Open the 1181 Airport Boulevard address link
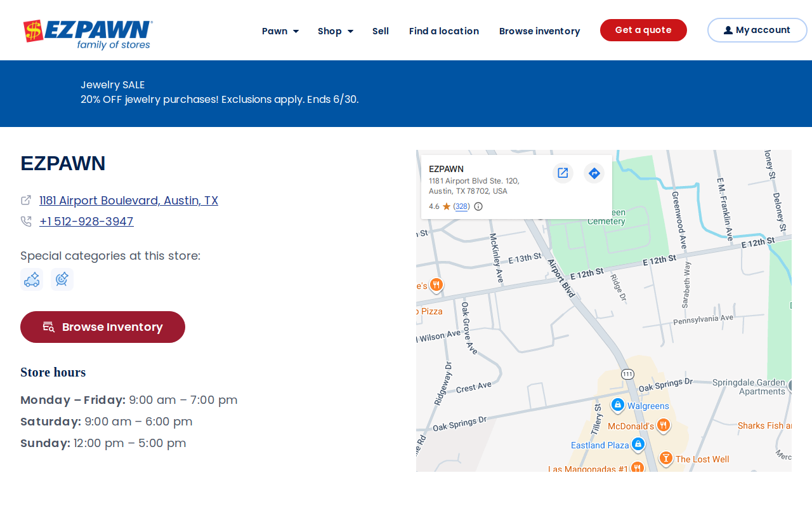The height and width of the screenshot is (508, 812). click(129, 201)
